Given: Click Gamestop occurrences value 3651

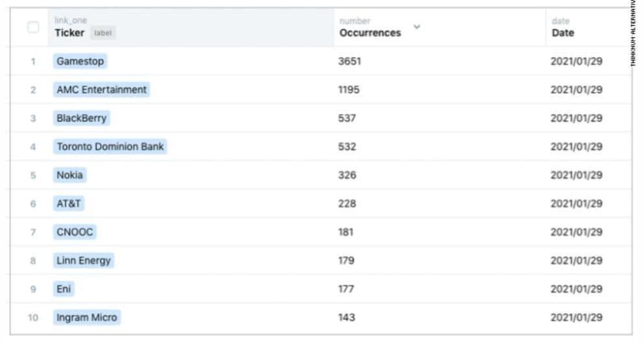Looking at the screenshot, I should click(x=350, y=62).
